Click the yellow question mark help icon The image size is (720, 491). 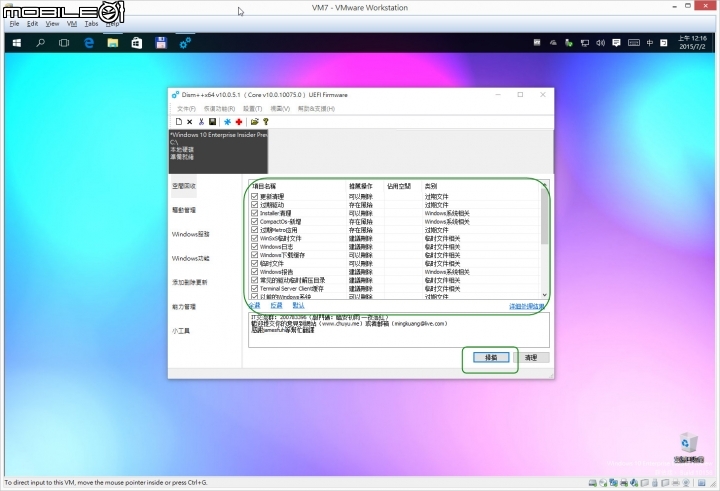pos(265,122)
